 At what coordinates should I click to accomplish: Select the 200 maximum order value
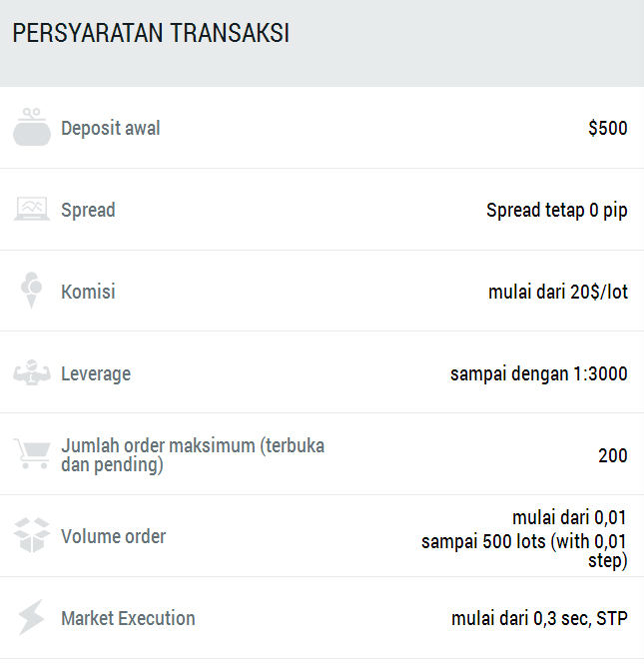(x=613, y=455)
